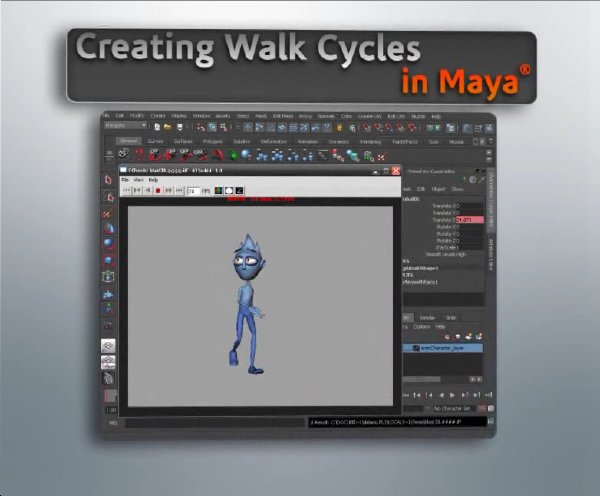Go to start of playback range
Screen dimensions: 600x496
point(406,395)
